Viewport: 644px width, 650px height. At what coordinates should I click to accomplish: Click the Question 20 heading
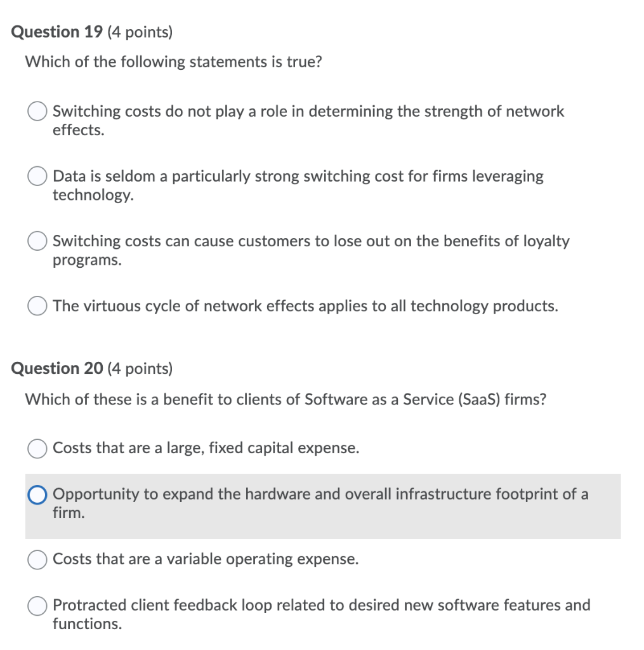pyautogui.click(x=57, y=368)
